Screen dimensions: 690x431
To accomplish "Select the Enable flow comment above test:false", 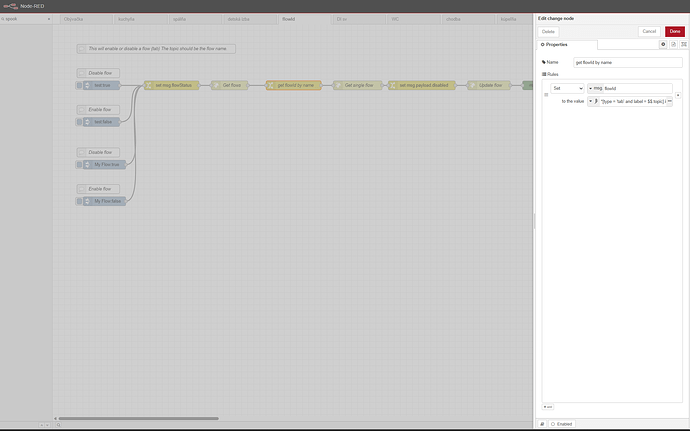I will coord(98,110).
